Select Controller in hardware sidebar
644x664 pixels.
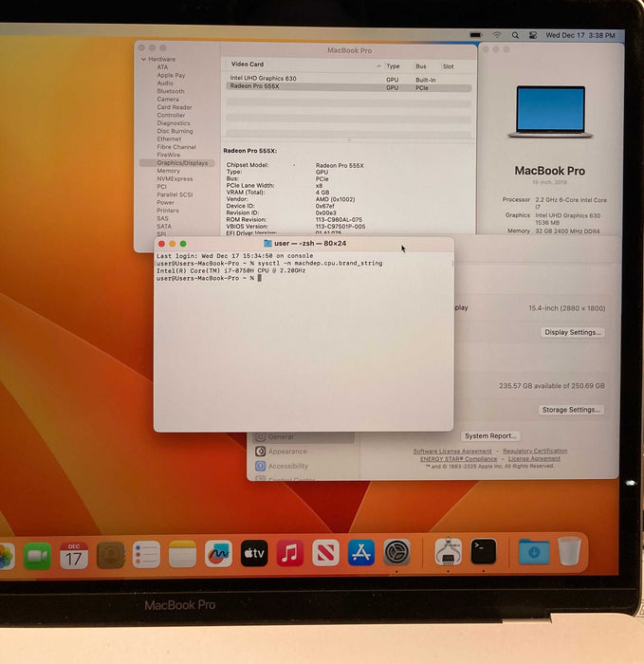pyautogui.click(x=171, y=115)
